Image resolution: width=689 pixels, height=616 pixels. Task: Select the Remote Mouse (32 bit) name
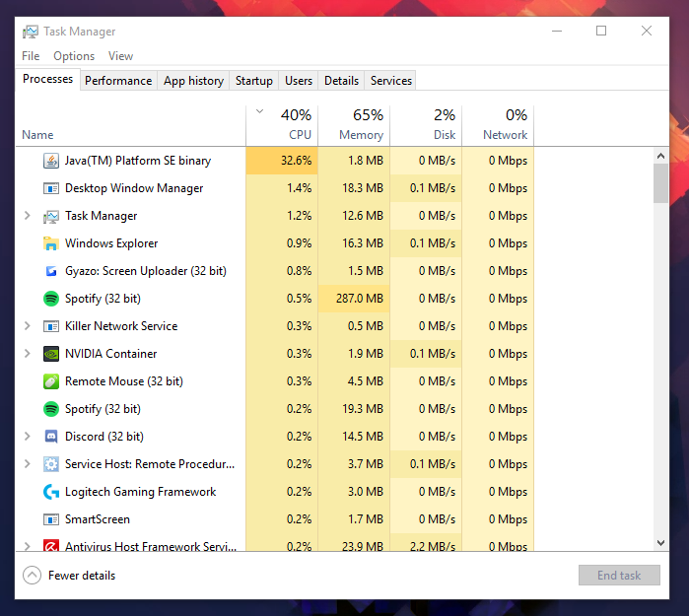tap(124, 381)
